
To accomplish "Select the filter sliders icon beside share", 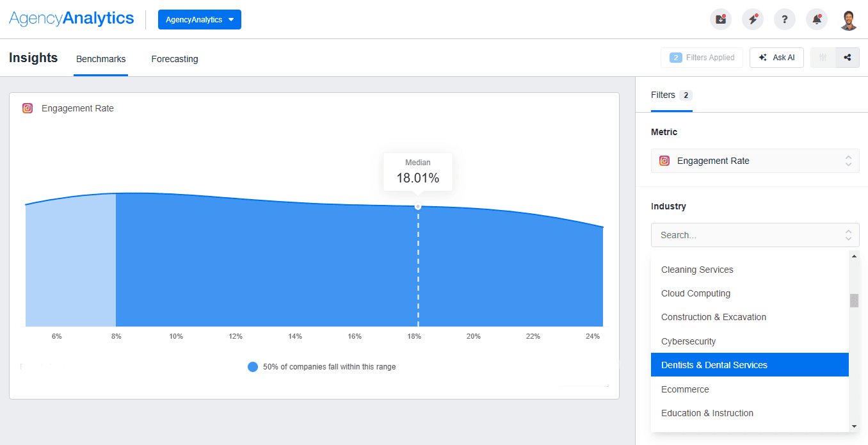I will 823,58.
